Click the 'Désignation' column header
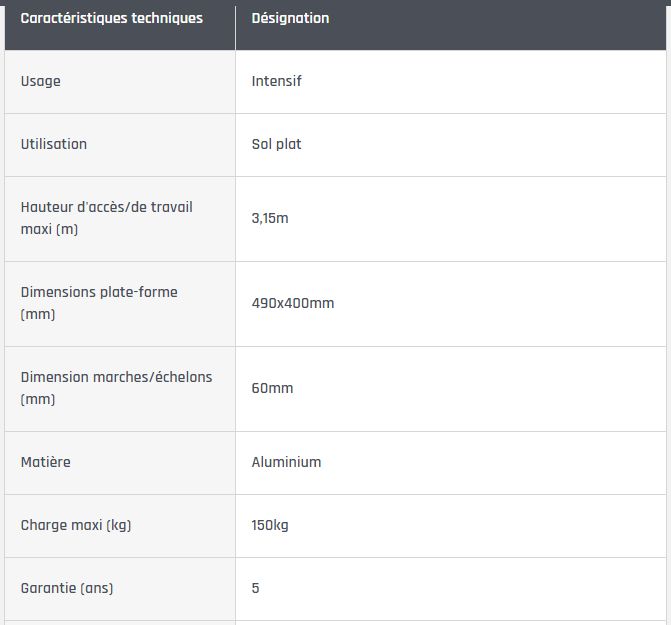 coord(290,18)
